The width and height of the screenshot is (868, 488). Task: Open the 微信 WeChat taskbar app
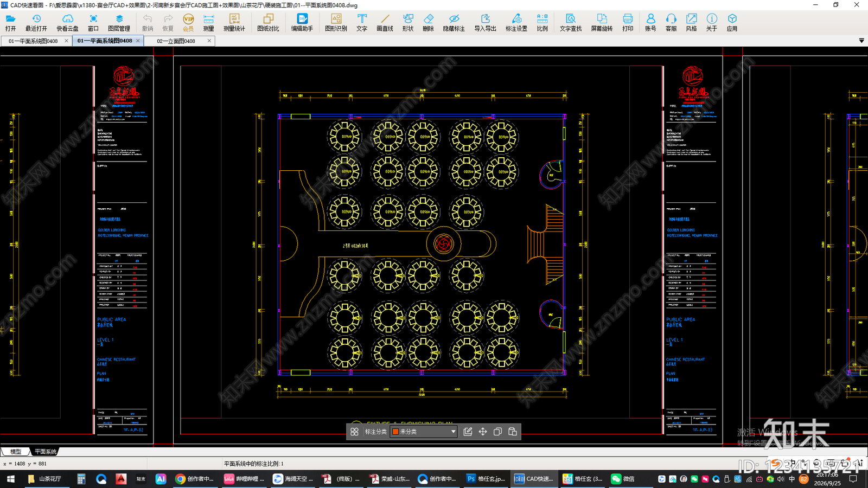pyautogui.click(x=623, y=479)
